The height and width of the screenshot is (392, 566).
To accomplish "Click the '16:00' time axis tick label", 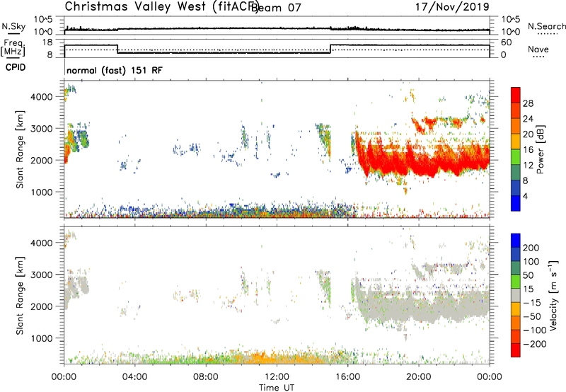I will [x=348, y=377].
